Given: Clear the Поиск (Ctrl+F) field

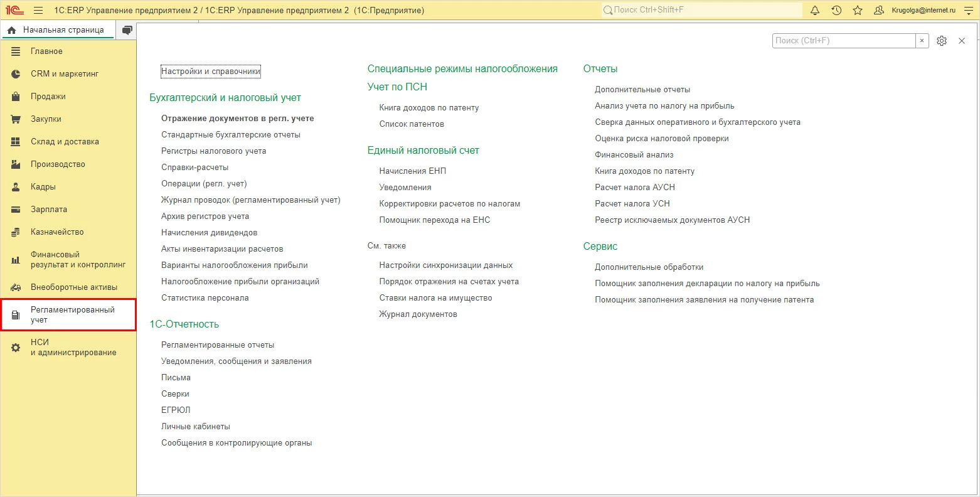Looking at the screenshot, I should point(922,41).
